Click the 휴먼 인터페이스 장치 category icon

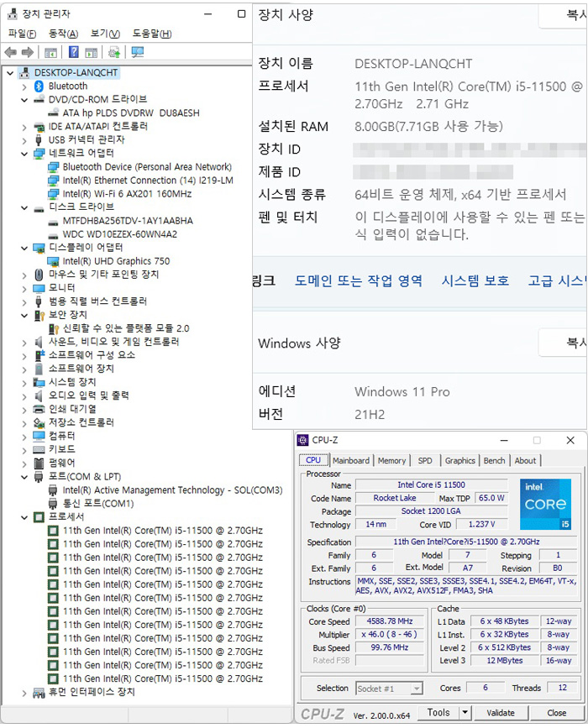39,693
